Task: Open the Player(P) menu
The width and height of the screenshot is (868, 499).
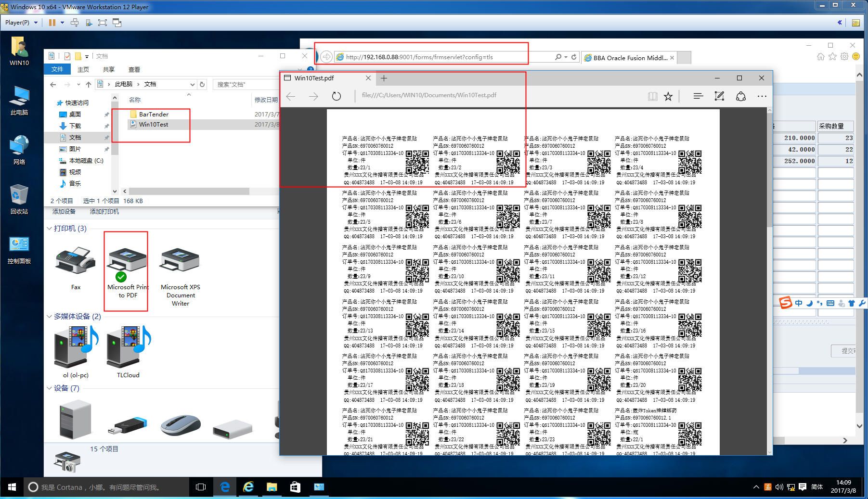Action: (21, 22)
